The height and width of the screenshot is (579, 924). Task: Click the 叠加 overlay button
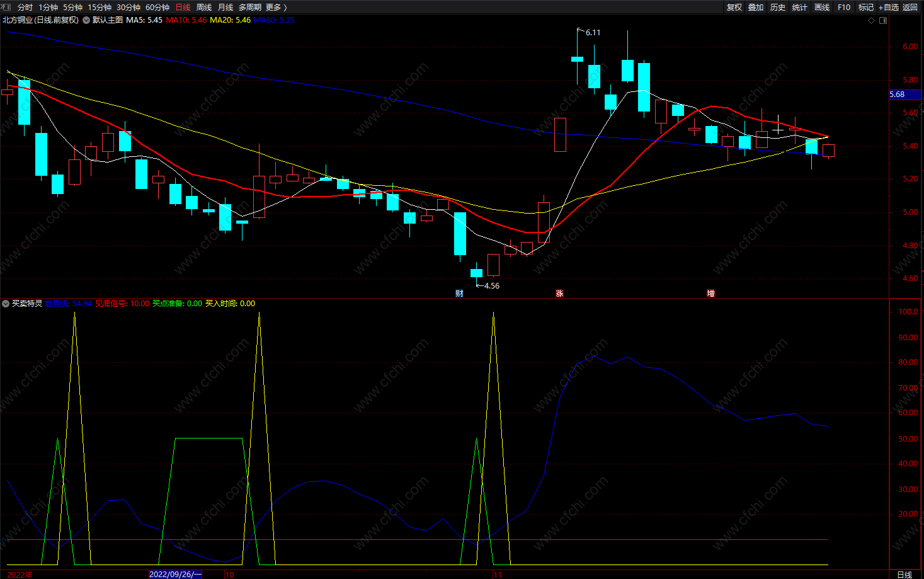click(x=756, y=7)
